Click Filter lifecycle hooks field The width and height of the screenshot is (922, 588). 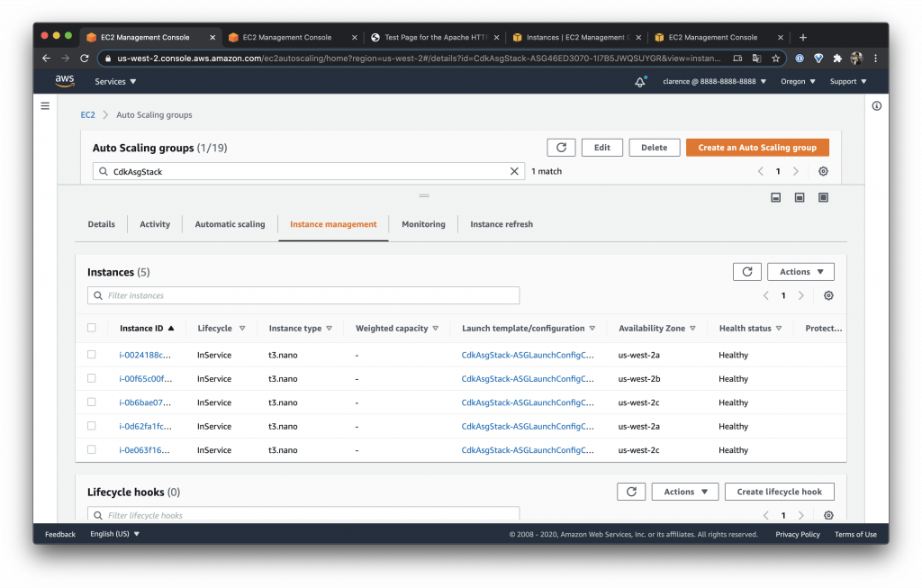click(303, 514)
